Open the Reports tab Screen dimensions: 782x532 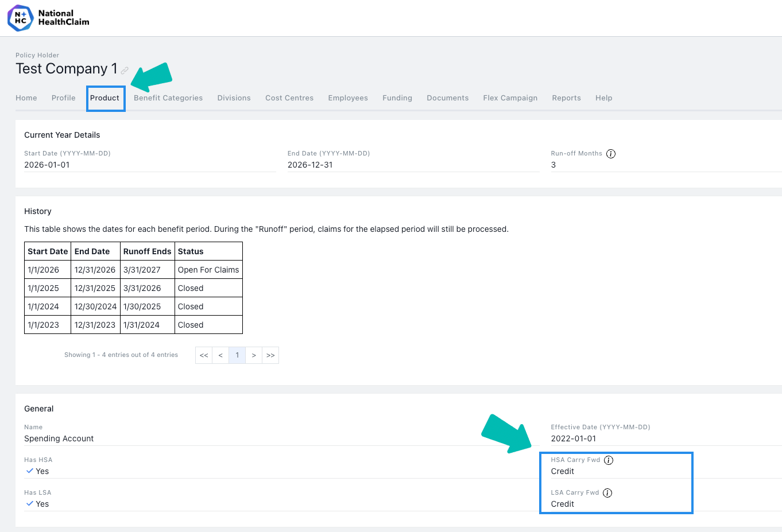point(567,98)
